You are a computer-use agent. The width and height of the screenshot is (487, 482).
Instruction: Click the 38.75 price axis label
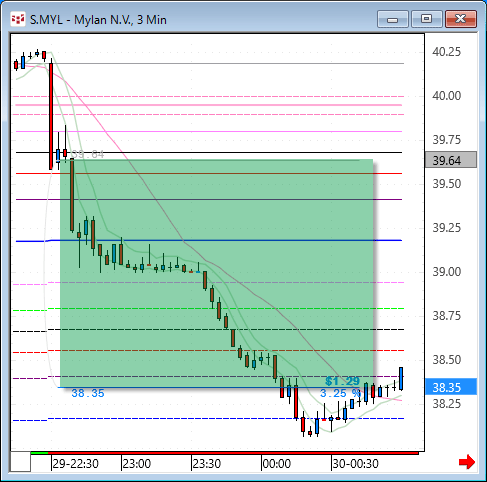coord(447,316)
